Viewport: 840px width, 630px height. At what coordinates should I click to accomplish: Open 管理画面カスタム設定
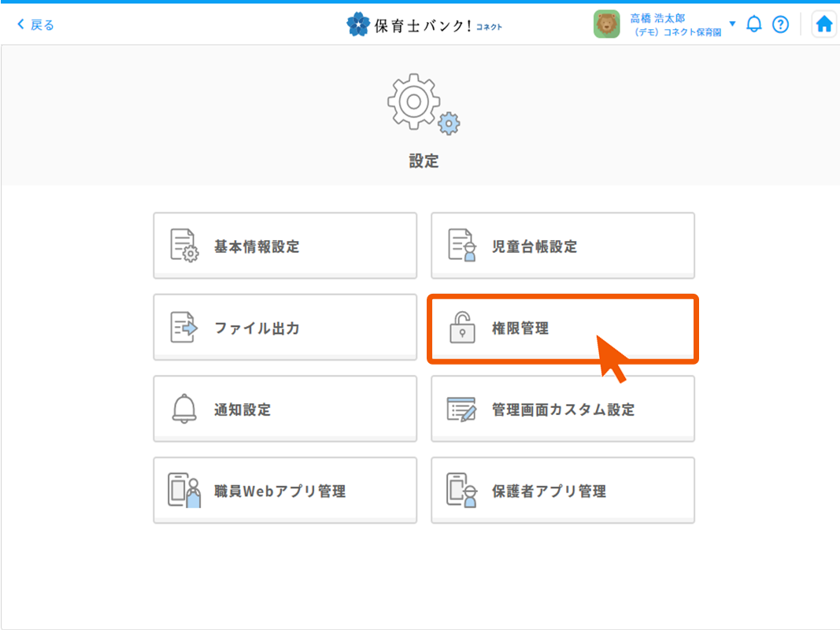click(x=562, y=409)
